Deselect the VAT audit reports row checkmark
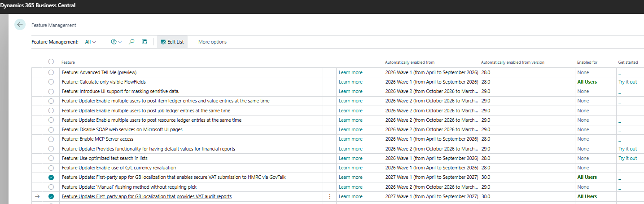Screen dimensions: 644x204 [x=51, y=196]
